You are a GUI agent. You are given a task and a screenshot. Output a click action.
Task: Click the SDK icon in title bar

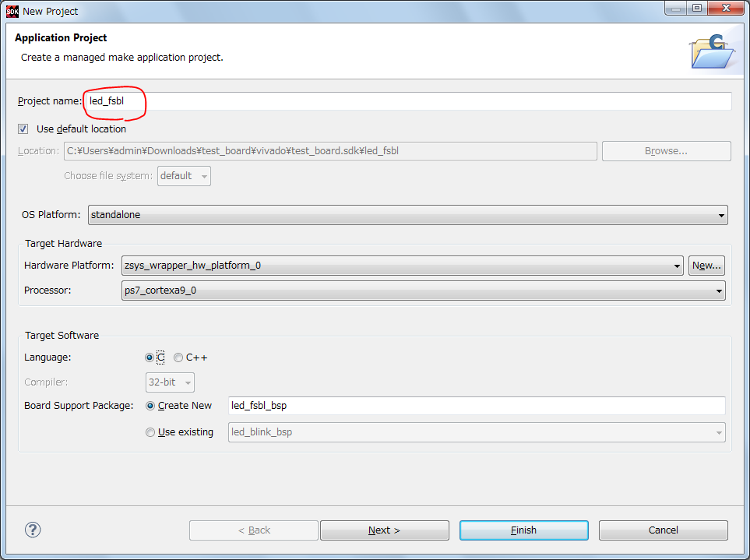[x=12, y=11]
